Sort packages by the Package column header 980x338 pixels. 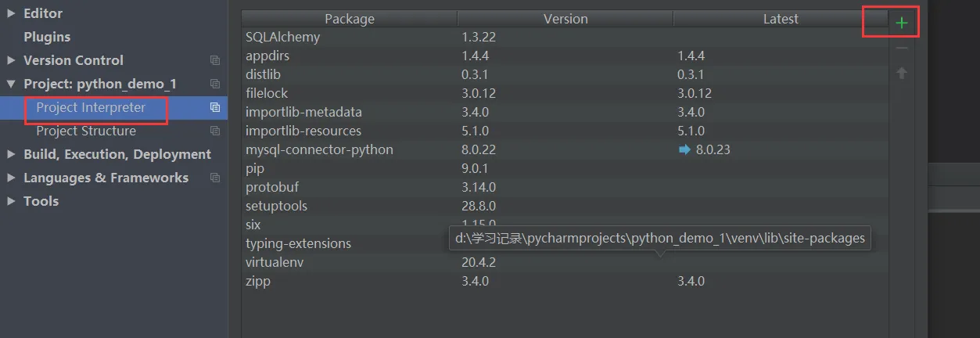click(x=350, y=19)
